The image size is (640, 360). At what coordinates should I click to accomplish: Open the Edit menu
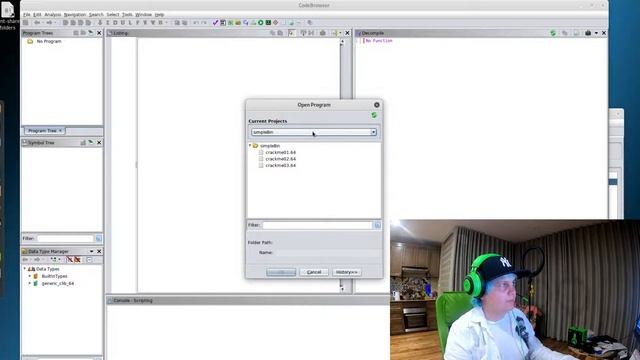point(37,15)
